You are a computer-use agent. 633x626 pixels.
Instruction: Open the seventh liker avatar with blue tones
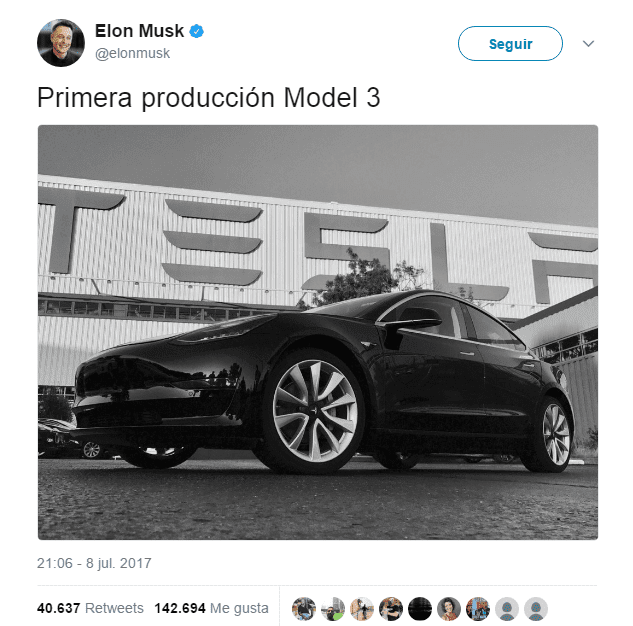(x=478, y=609)
